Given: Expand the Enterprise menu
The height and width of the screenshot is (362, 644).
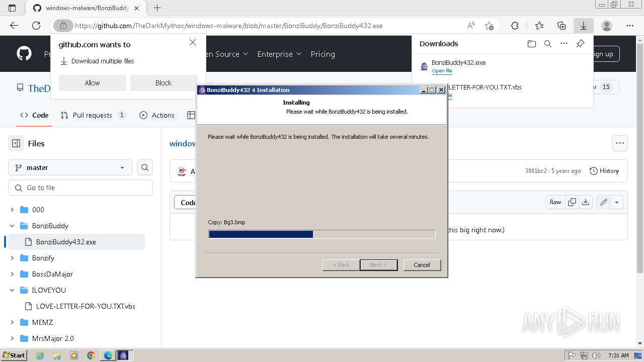Looking at the screenshot, I should [279, 54].
